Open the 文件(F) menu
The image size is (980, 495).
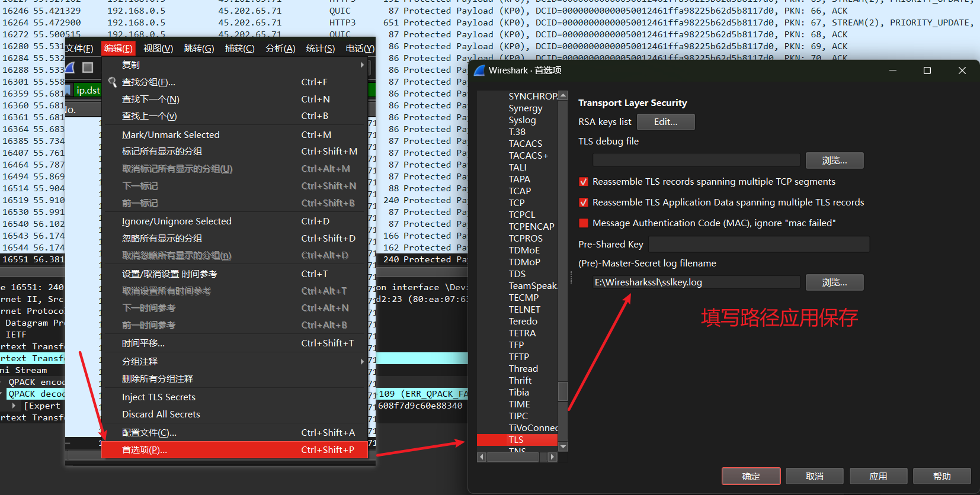[x=79, y=49]
